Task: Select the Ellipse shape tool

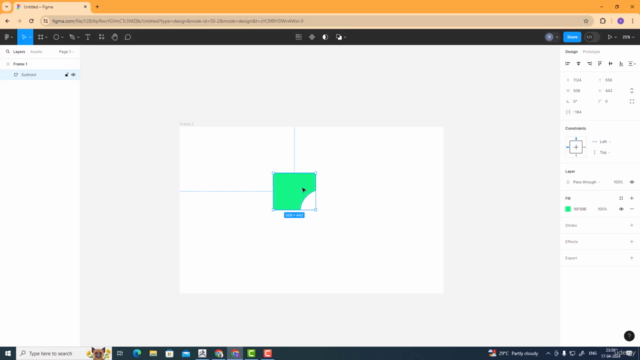Action: tap(56, 37)
